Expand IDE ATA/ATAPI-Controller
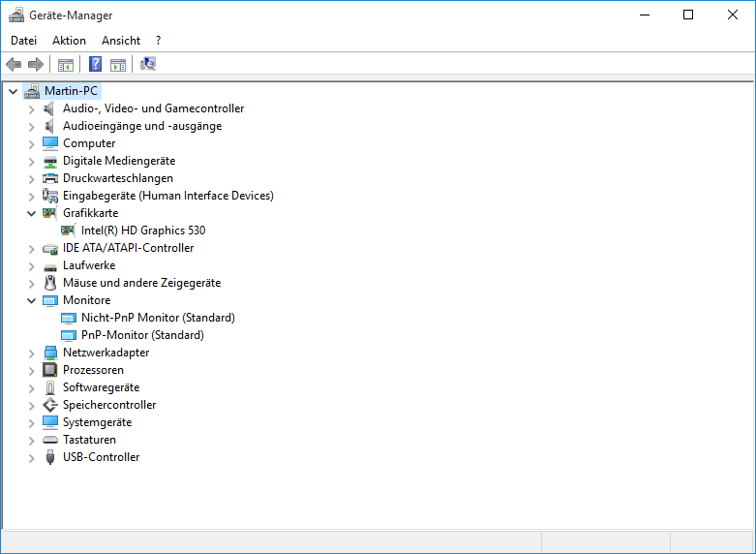756x554 pixels. point(32,249)
